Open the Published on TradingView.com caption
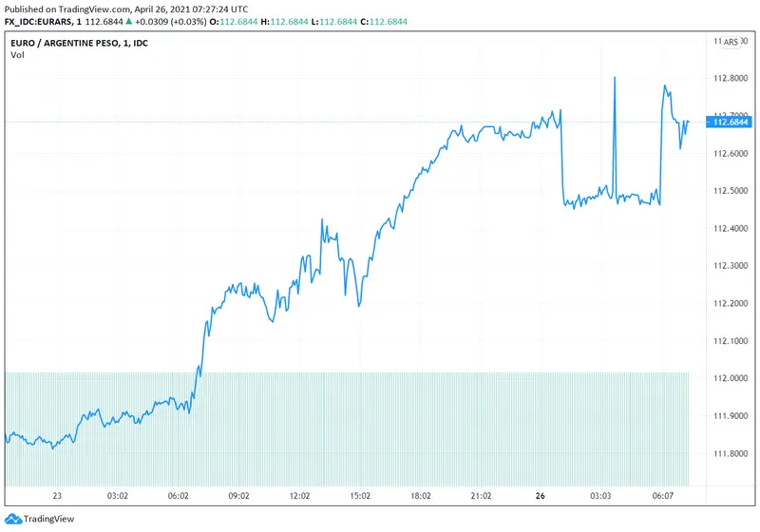The height and width of the screenshot is (532, 760). point(123,6)
